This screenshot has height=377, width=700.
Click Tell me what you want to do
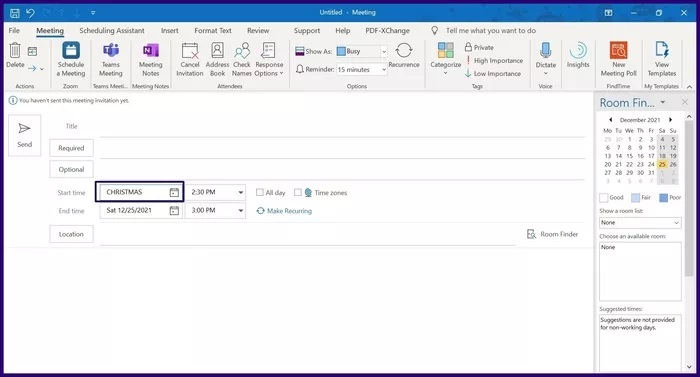coord(491,30)
